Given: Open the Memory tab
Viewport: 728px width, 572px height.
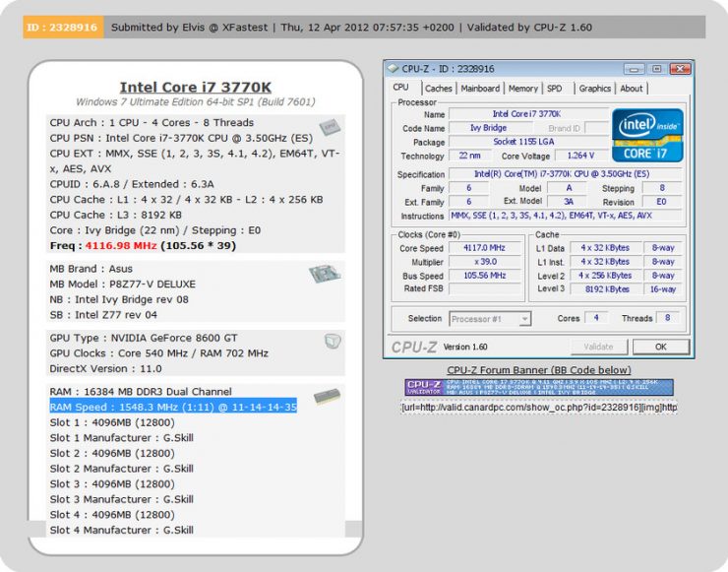Looking at the screenshot, I should [522, 89].
